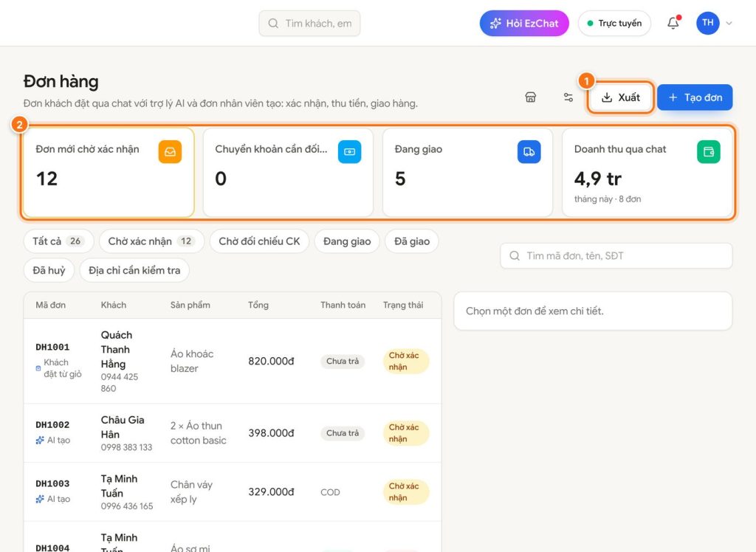The image size is (756, 552).
Task: Expand the account menu chevron
Action: coord(729,23)
